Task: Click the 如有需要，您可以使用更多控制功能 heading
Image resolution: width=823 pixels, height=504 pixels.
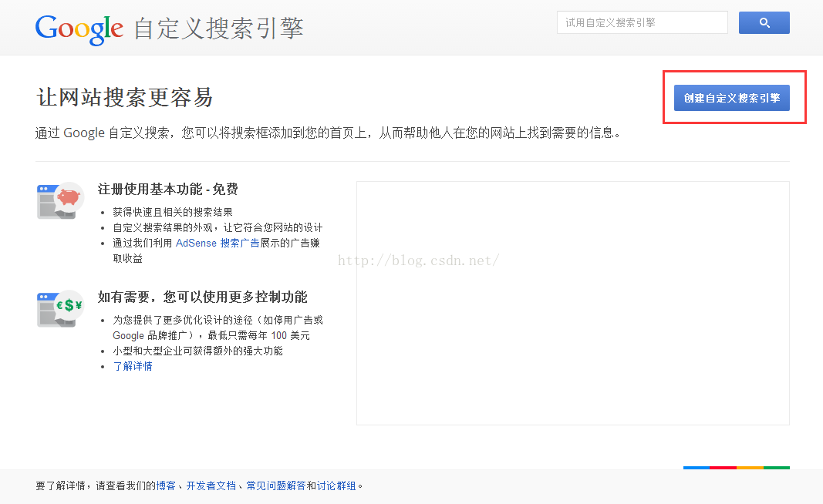Action: [203, 297]
